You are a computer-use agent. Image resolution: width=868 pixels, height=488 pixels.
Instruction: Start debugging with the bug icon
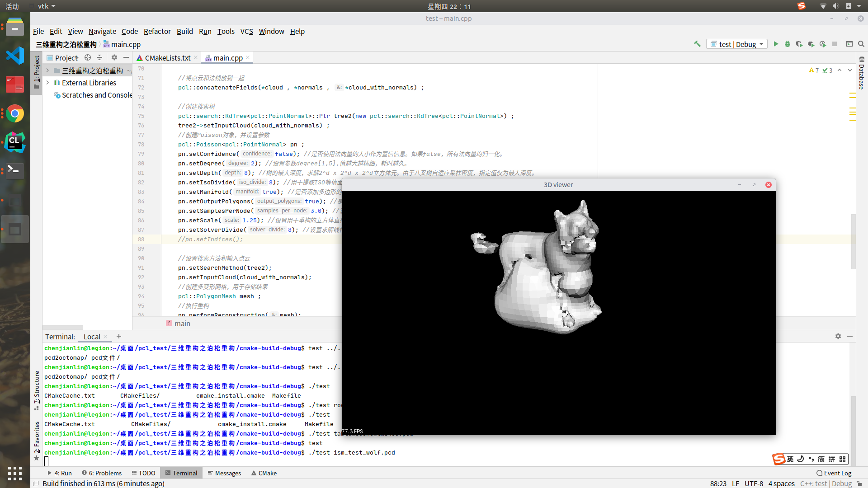[x=788, y=44]
